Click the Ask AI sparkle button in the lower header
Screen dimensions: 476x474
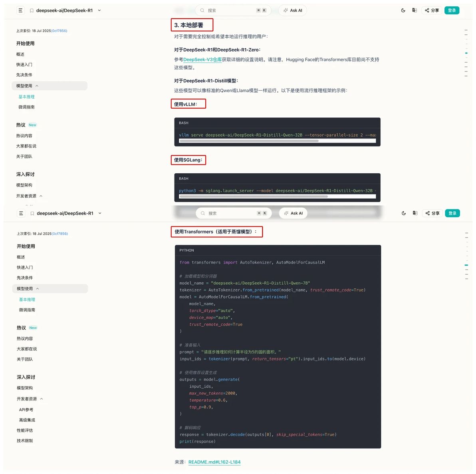point(293,213)
